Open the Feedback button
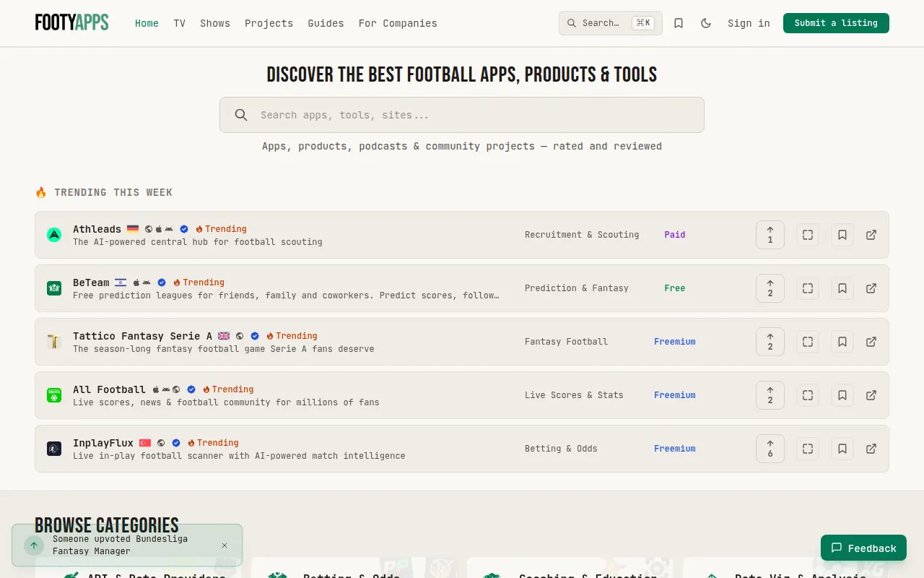The width and height of the screenshot is (924, 578). [x=863, y=548]
